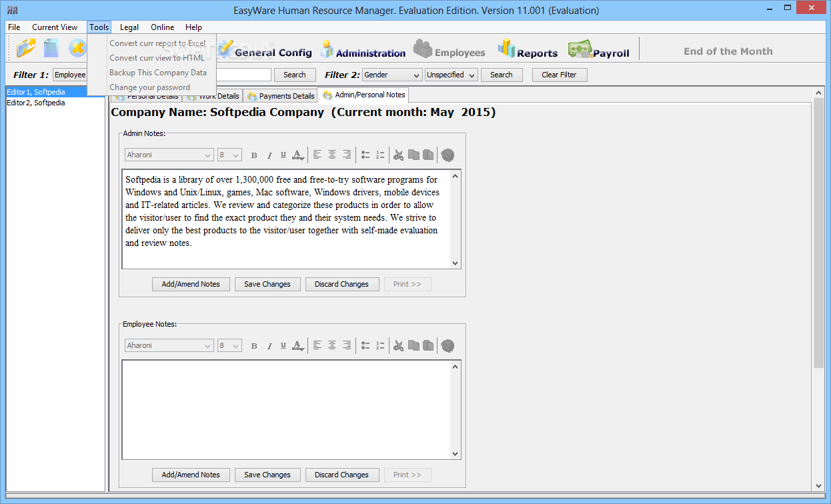Screen dimensions: 831x504
Task: Click the blue document icon in main toolbar
Action: pos(51,48)
